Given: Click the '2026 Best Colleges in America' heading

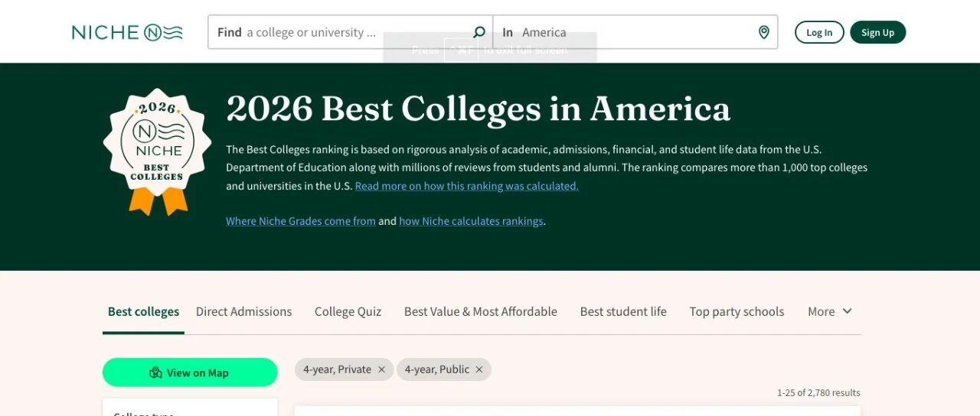Looking at the screenshot, I should 479,109.
